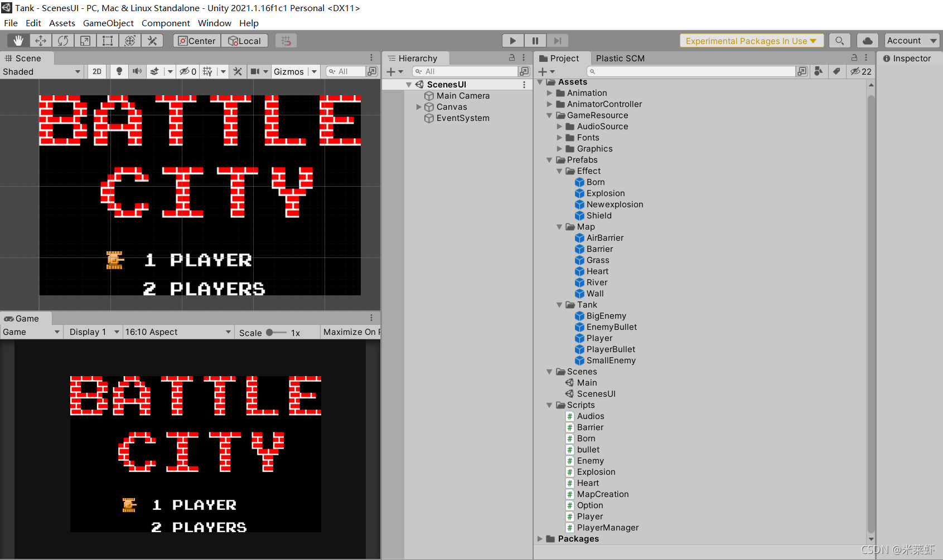Viewport: 943px width, 560px height.
Task: Select the Move tool
Action: click(41, 41)
